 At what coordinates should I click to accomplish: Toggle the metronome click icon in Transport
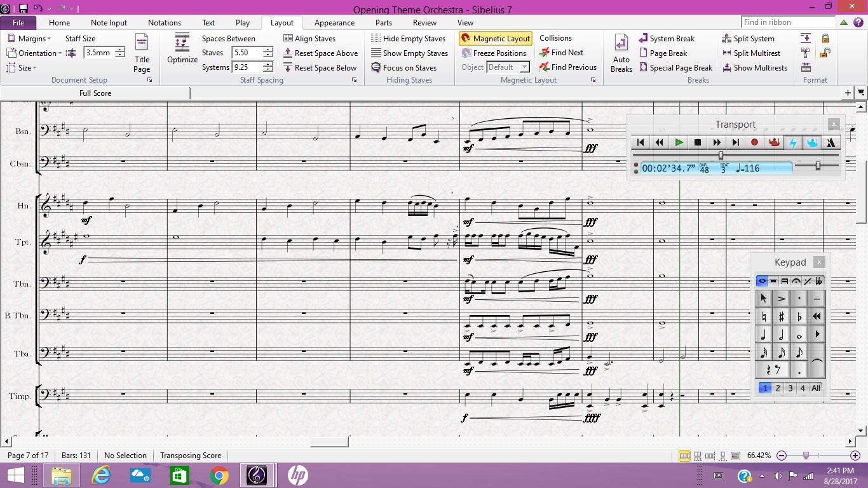tap(831, 142)
